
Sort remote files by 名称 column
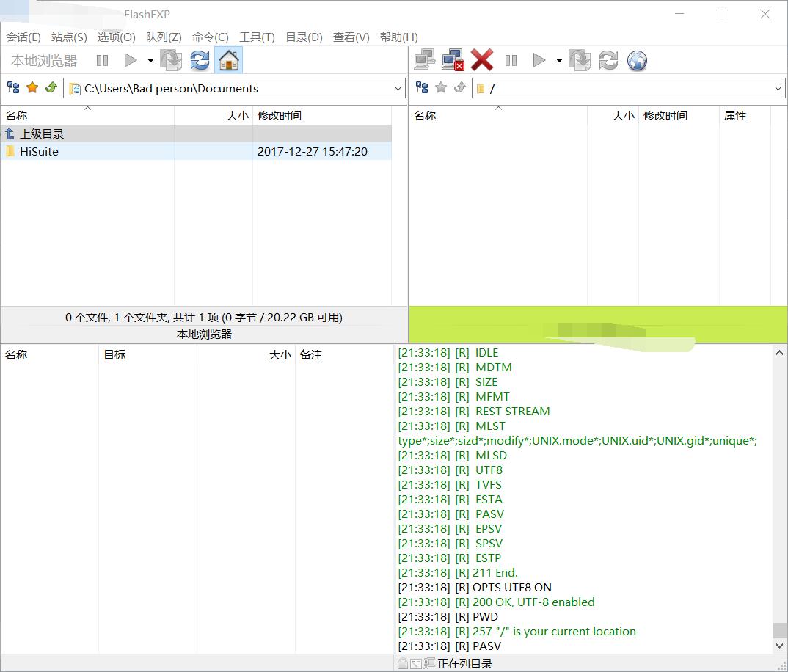(x=498, y=116)
